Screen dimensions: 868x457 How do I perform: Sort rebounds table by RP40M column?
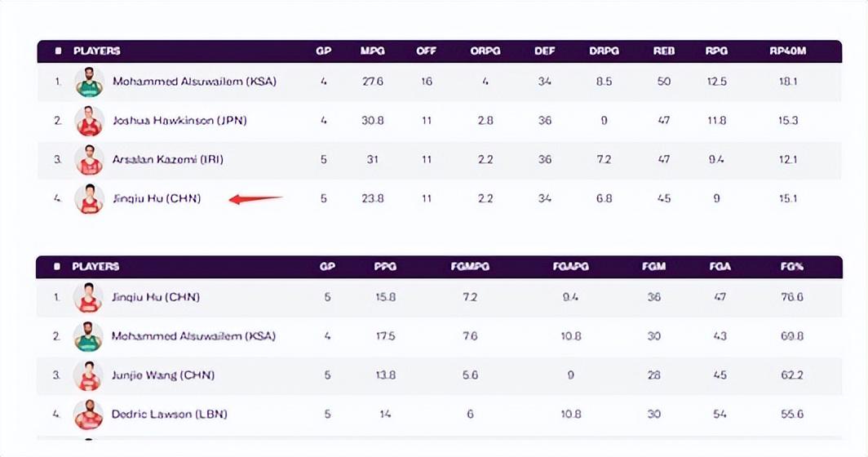pos(788,51)
